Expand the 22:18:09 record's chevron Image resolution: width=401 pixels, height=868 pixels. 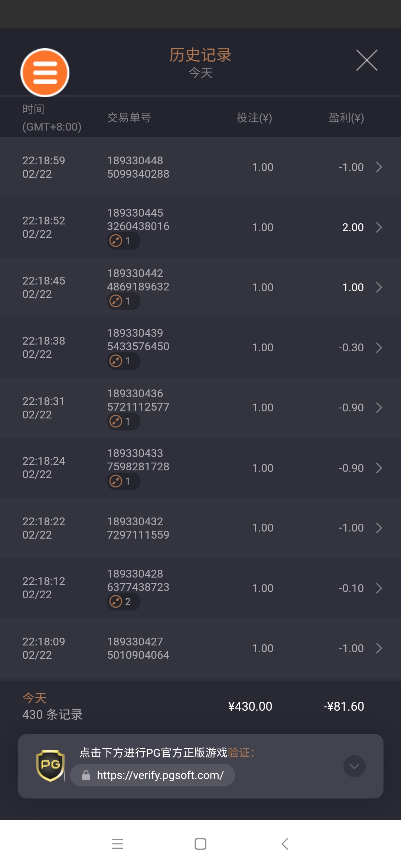379,648
